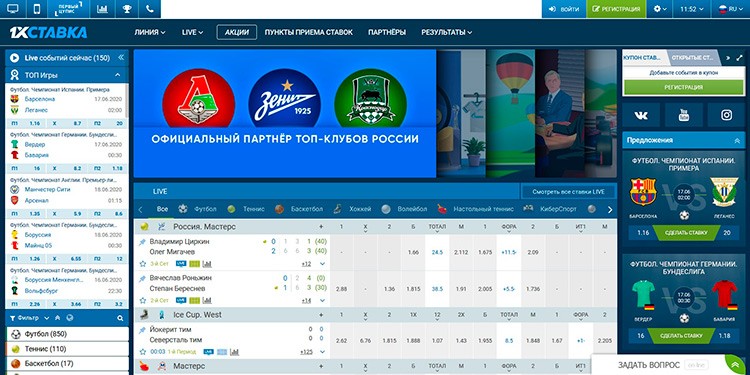Select Настольный теннис in LIVE sports bar

[x=476, y=209]
